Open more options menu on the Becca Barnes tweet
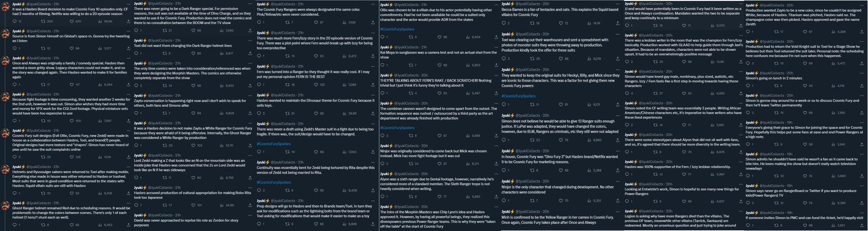The width and height of the screenshot is (868, 231). point(618,4)
